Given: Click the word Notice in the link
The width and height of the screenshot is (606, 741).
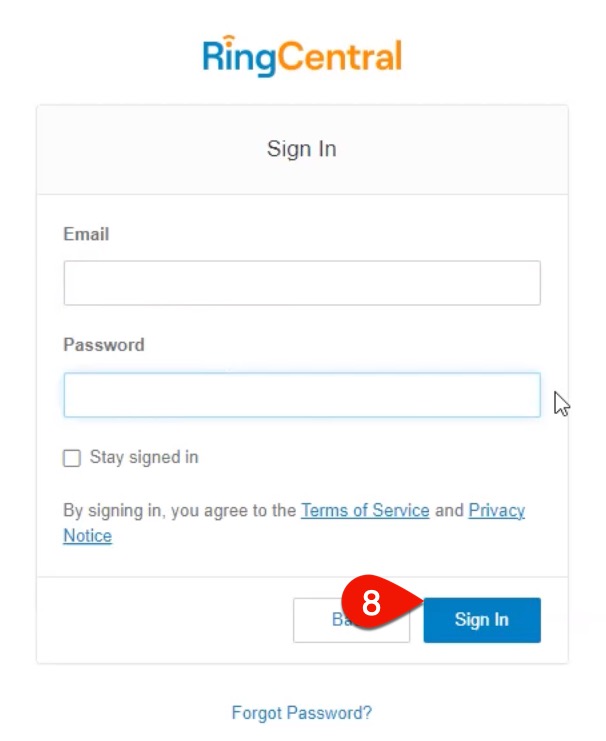Looking at the screenshot, I should pyautogui.click(x=87, y=536).
